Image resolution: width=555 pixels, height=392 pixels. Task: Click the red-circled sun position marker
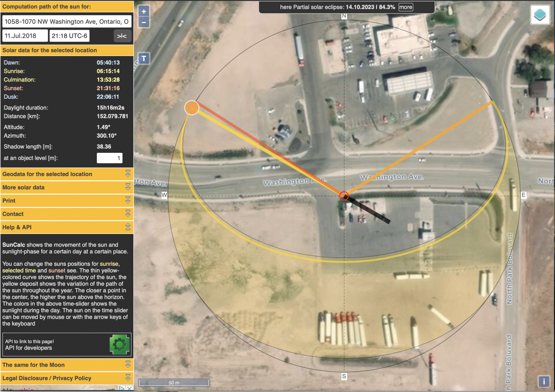pyautogui.click(x=343, y=196)
